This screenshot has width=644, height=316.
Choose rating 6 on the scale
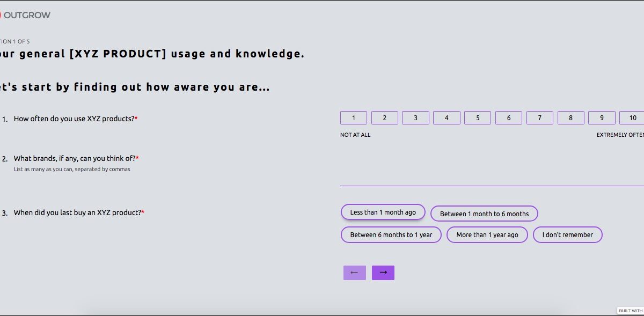[x=509, y=118]
